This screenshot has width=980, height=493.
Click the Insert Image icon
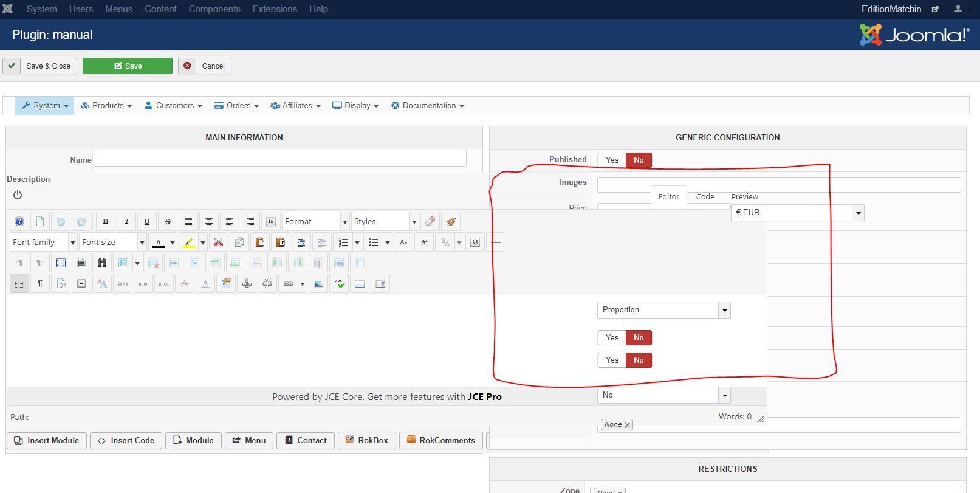[318, 283]
